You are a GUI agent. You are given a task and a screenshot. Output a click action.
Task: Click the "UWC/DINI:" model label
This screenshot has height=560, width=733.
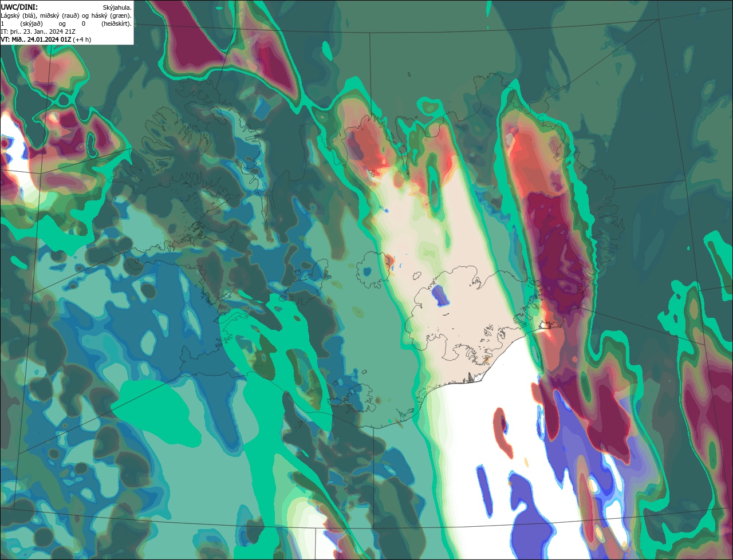(19, 7)
